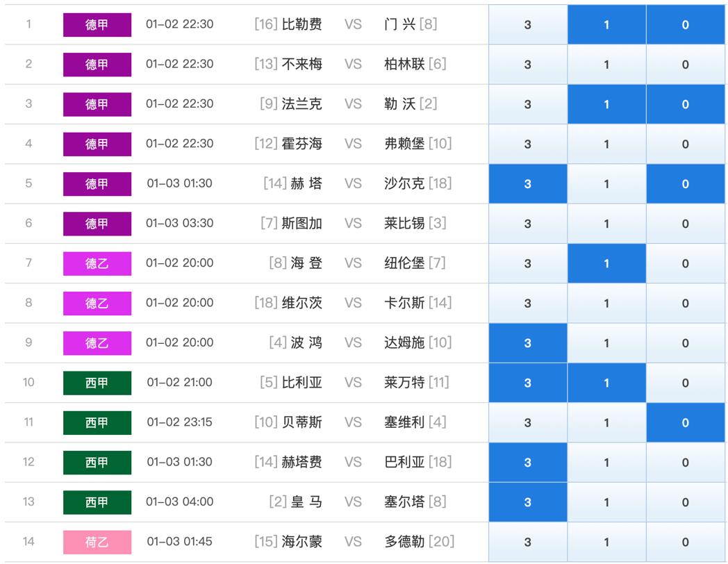Unselect highlighted 3 in 皇马 row

pyautogui.click(x=527, y=502)
